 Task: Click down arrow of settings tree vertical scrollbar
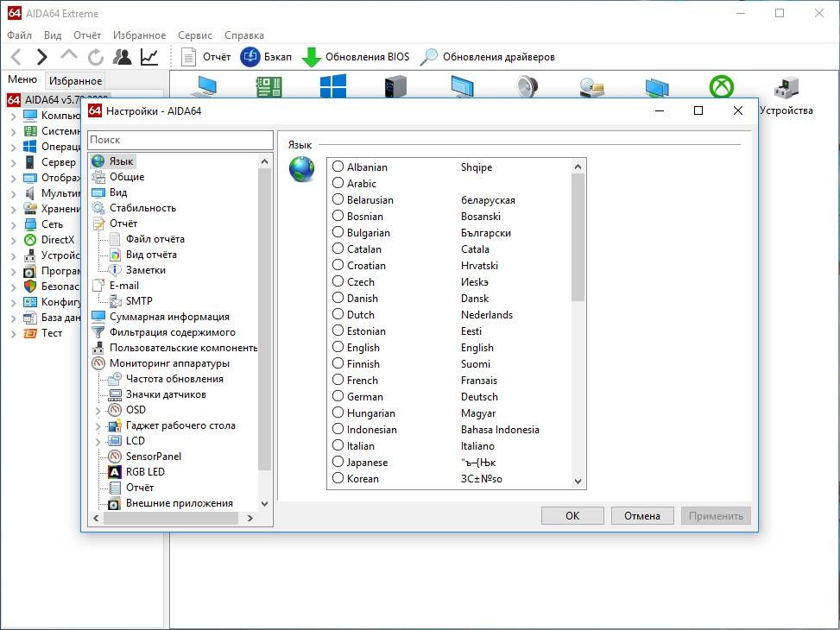[264, 504]
